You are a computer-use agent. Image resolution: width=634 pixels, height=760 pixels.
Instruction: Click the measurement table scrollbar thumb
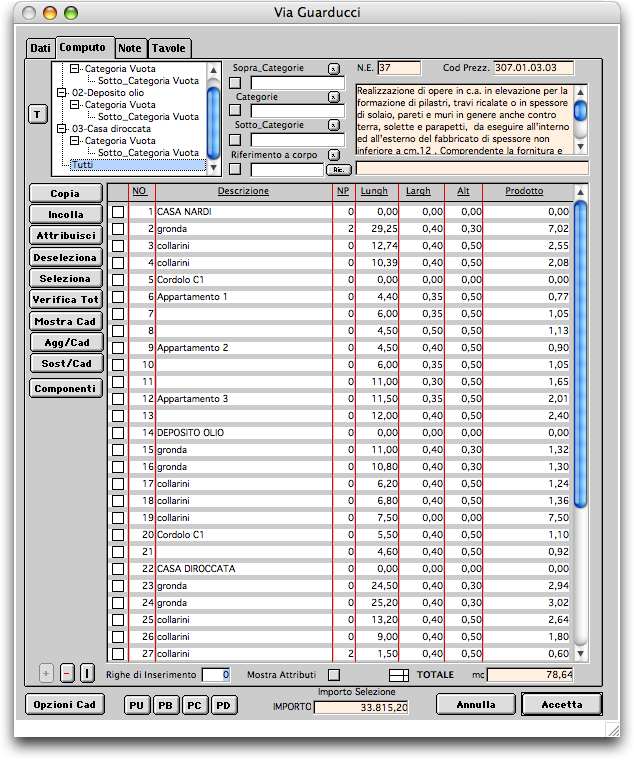(x=580, y=354)
